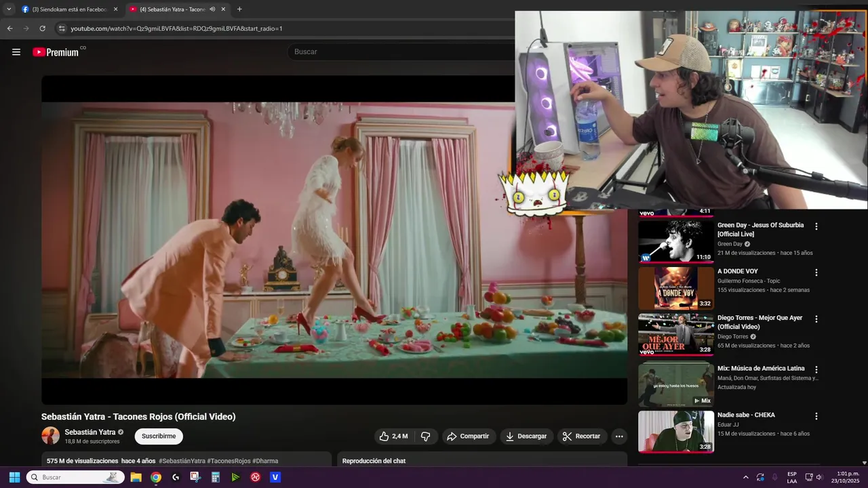This screenshot has width=868, height=488.
Task: Close the Siendokam Facebook tab
Action: pyautogui.click(x=115, y=9)
